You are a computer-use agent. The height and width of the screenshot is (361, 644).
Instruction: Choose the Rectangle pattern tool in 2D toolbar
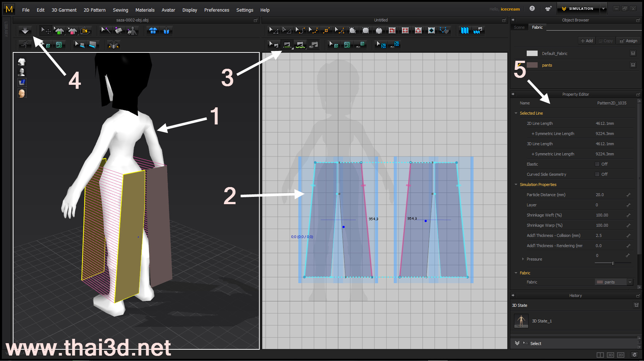coord(366,31)
